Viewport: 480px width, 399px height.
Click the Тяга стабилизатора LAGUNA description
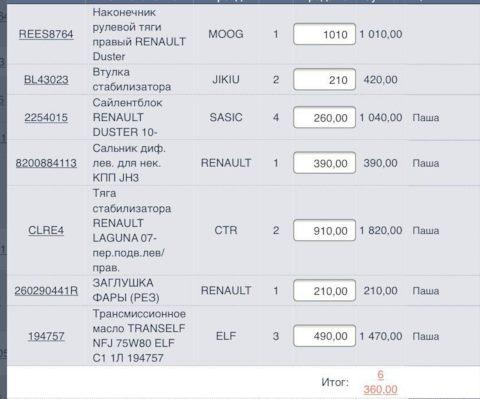point(132,230)
